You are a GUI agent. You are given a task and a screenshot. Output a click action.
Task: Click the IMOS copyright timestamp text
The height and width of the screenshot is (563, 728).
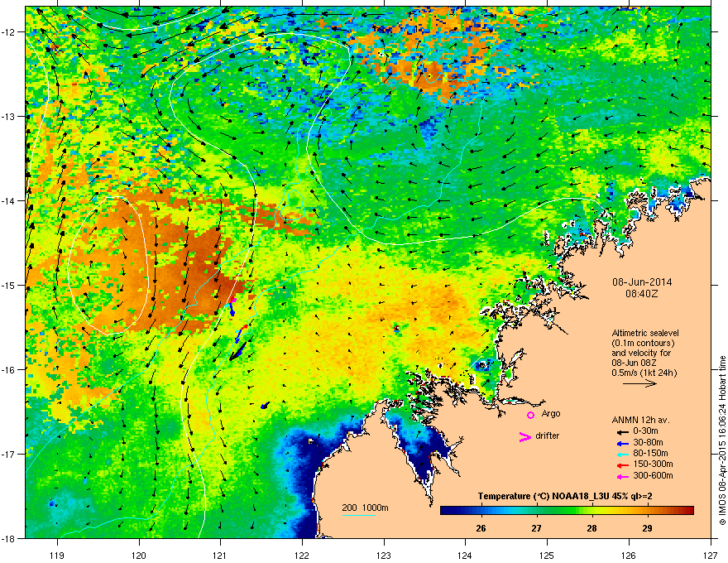722,440
